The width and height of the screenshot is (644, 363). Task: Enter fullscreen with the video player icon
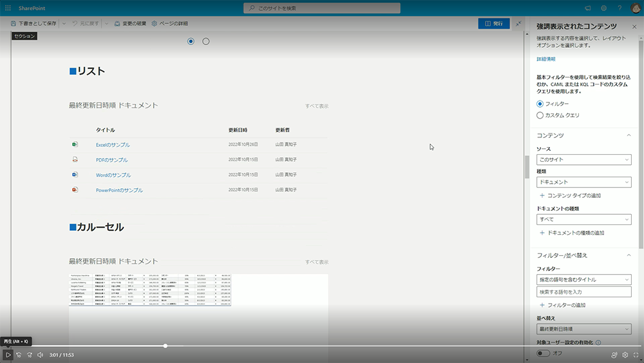click(636, 355)
